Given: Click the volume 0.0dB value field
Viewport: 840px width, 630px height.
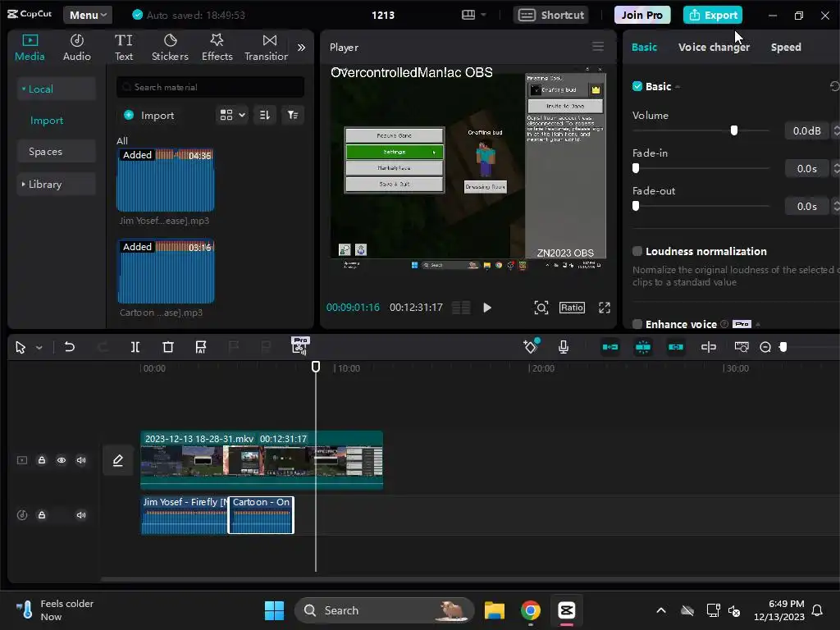Looking at the screenshot, I should pyautogui.click(x=807, y=130).
